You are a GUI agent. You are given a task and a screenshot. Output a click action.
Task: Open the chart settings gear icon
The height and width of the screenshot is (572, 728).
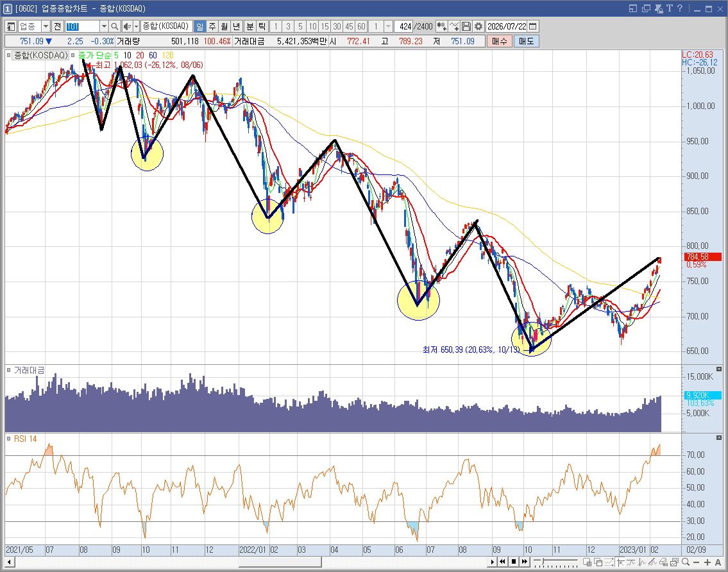[478, 26]
